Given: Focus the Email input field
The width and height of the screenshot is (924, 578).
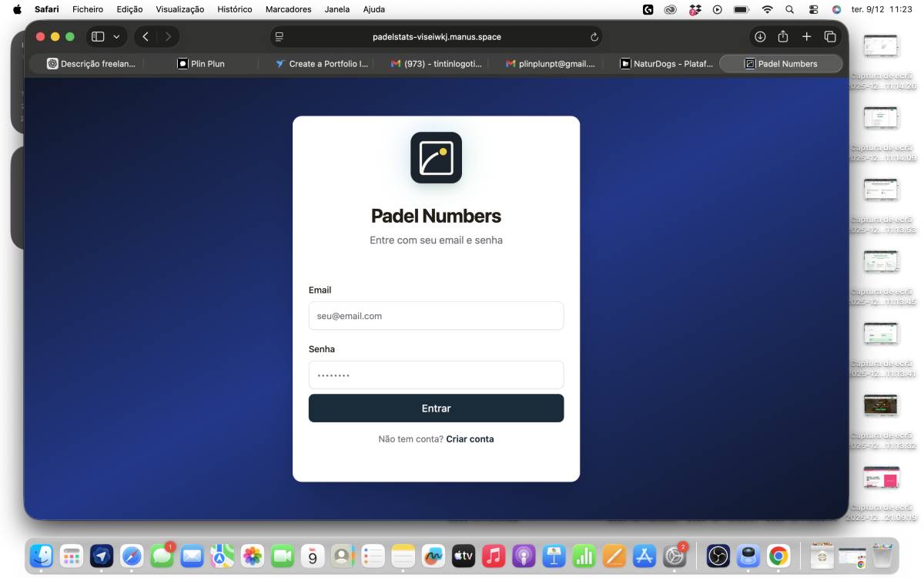Looking at the screenshot, I should pos(436,316).
